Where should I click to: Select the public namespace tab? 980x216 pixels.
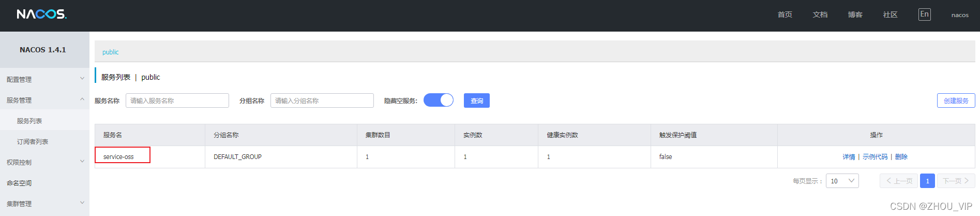[x=111, y=52]
